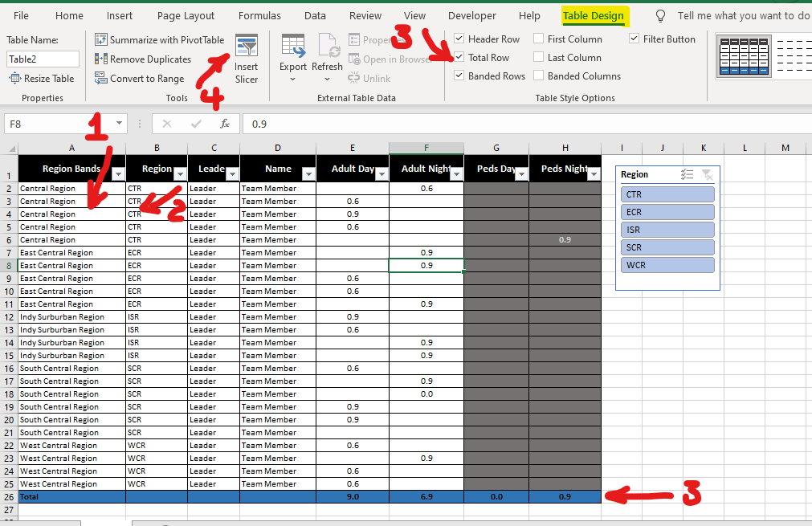The width and height of the screenshot is (812, 526).
Task: Expand the Export dropdown arrow
Action: pos(292,80)
